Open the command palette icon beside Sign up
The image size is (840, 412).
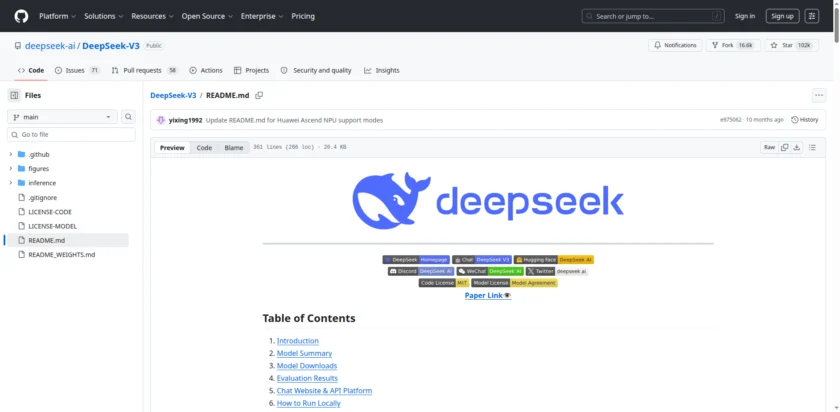coord(812,16)
